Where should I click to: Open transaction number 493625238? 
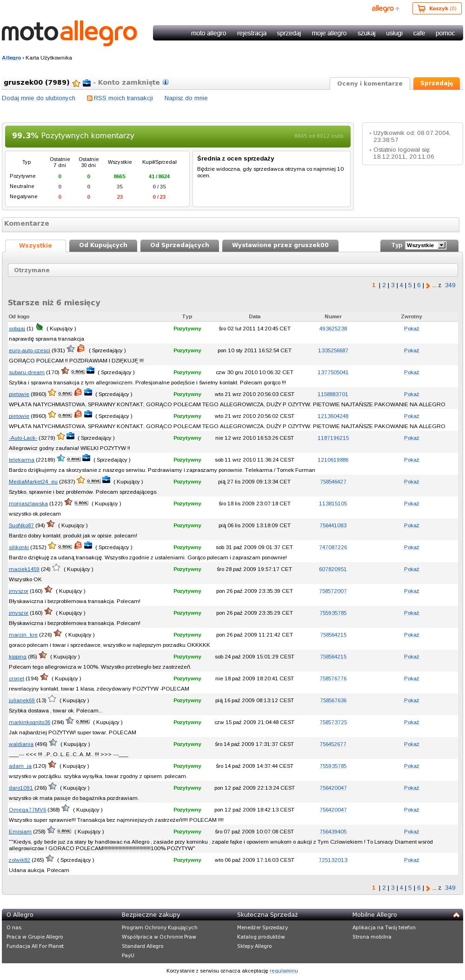coord(333,329)
